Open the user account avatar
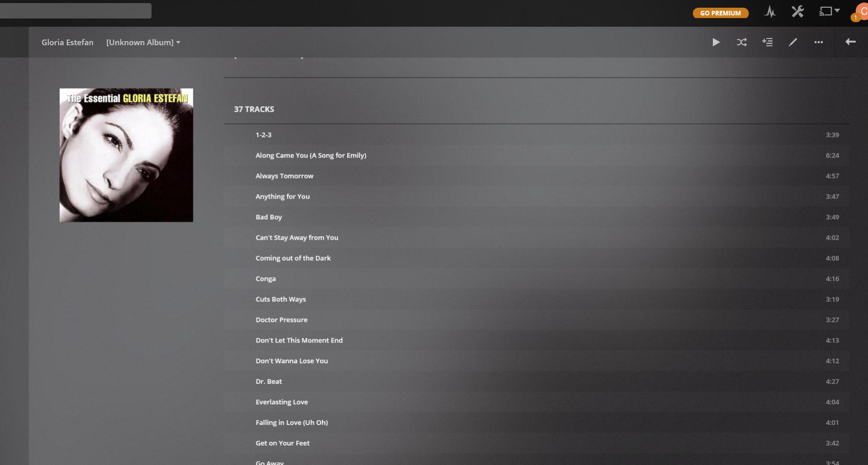 click(861, 12)
